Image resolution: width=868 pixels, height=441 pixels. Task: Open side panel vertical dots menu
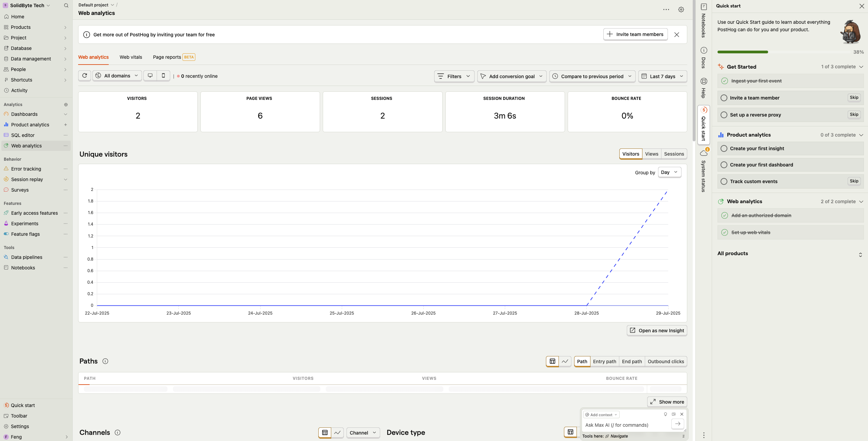click(x=704, y=435)
